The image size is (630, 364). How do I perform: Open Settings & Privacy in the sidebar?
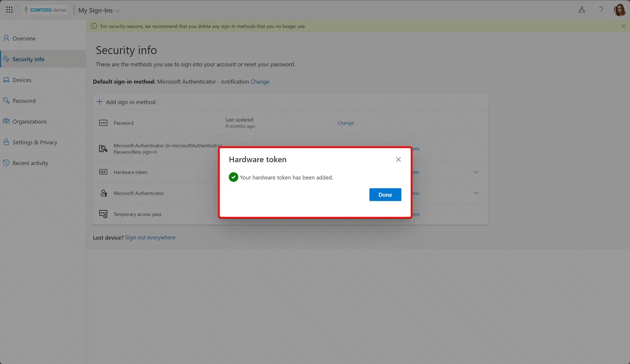pyautogui.click(x=43, y=142)
